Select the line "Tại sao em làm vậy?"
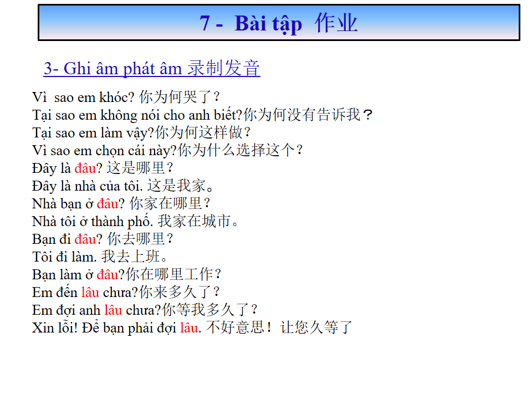This screenshot has width=532, height=399. coord(93,133)
